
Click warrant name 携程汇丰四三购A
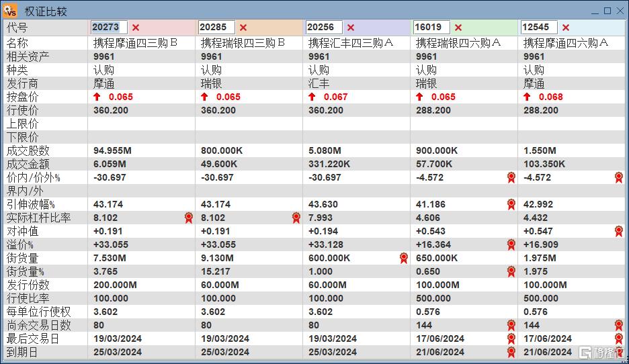click(x=351, y=43)
